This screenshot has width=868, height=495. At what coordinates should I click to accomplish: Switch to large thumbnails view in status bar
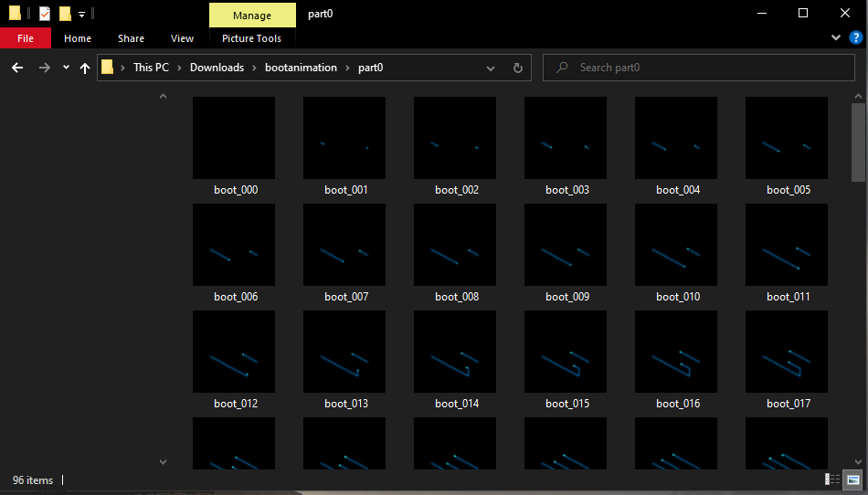(x=853, y=479)
